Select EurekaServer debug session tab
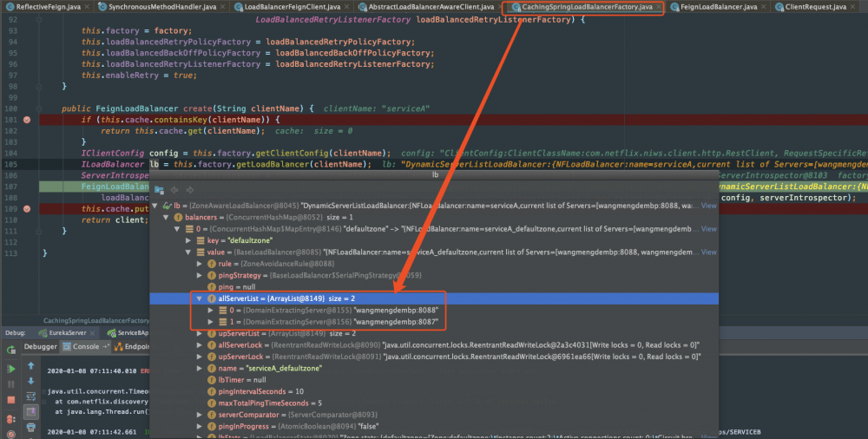Screen dimensions: 868x439 click(x=67, y=332)
